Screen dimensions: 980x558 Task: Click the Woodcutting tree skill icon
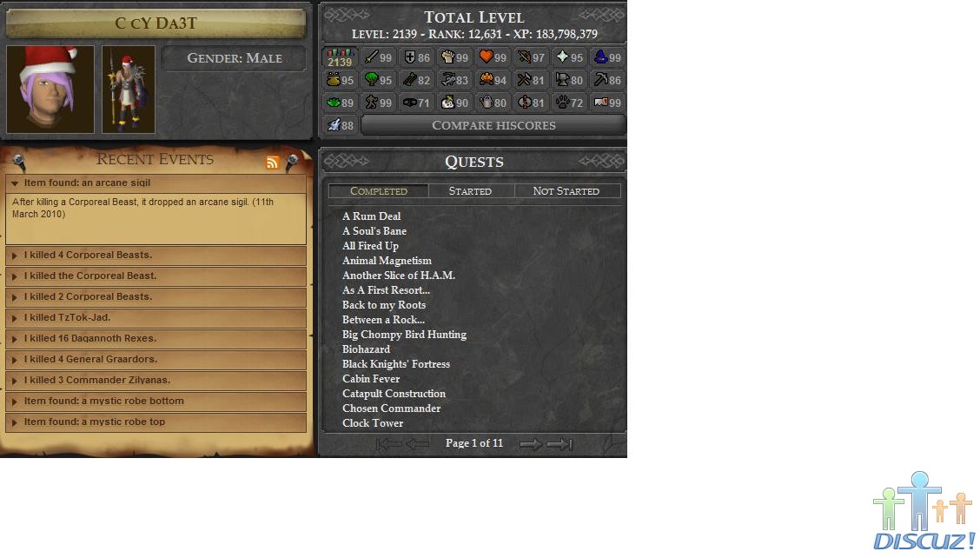371,80
